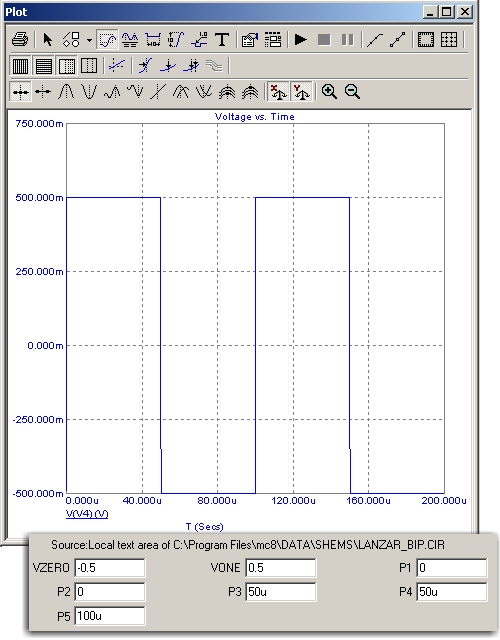Stop the simulation with the square button

(324, 40)
